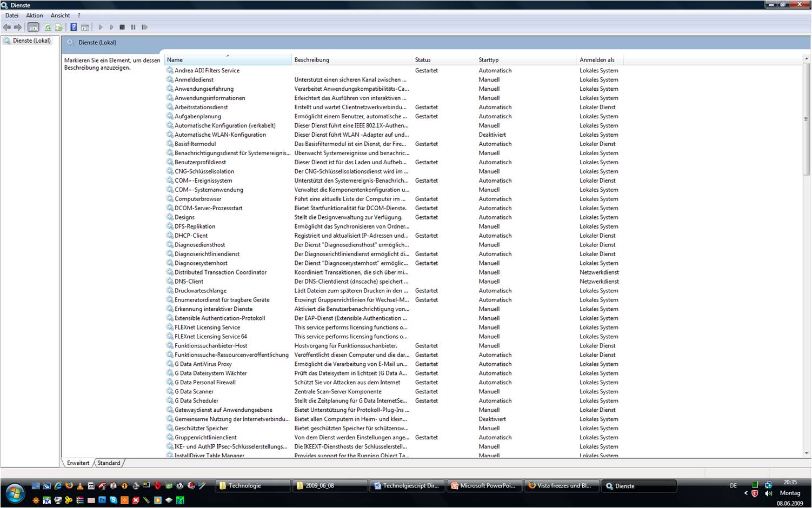Select the Druckwarteschlange service

(x=201, y=291)
